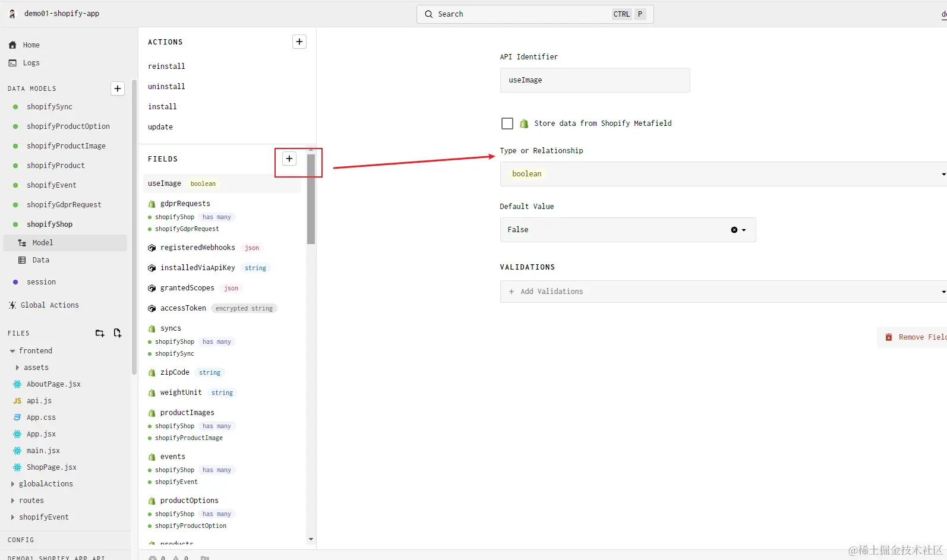947x560 pixels.
Task: Enable Store data from Shopify Metafield checkbox
Action: click(x=507, y=124)
